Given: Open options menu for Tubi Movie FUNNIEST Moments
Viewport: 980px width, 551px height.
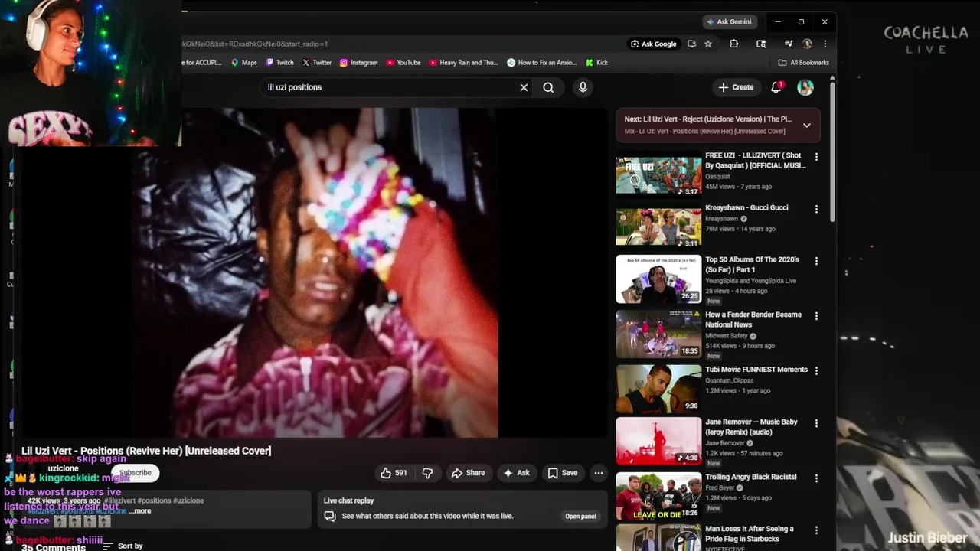Looking at the screenshot, I should point(816,370).
